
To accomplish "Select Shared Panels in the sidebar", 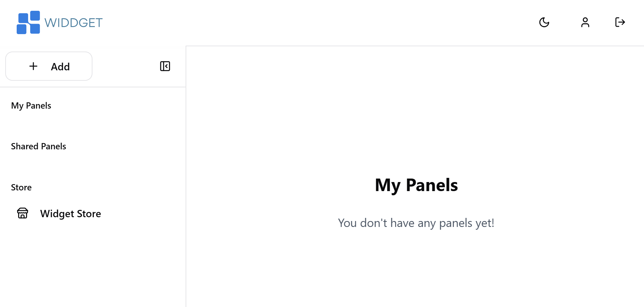I will point(38,146).
